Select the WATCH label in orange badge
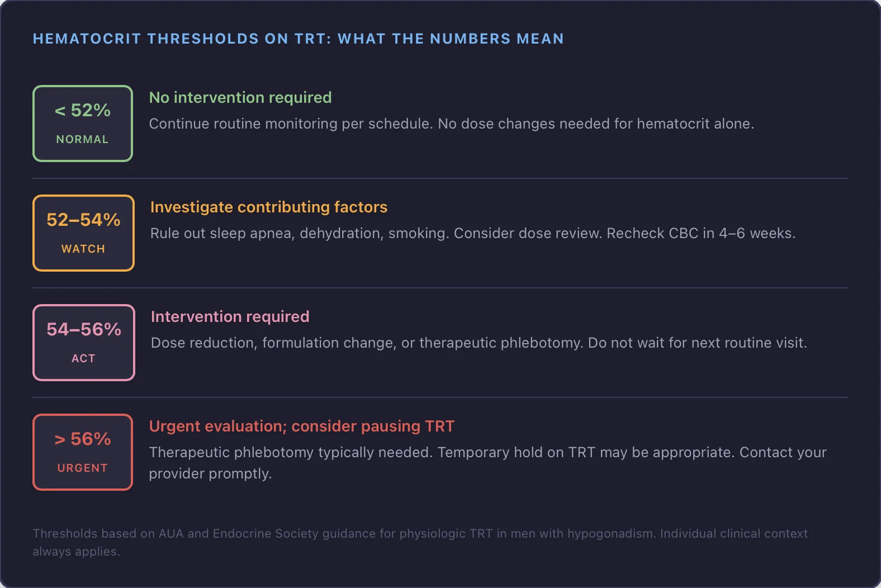This screenshot has width=881, height=588. pyautogui.click(x=83, y=249)
